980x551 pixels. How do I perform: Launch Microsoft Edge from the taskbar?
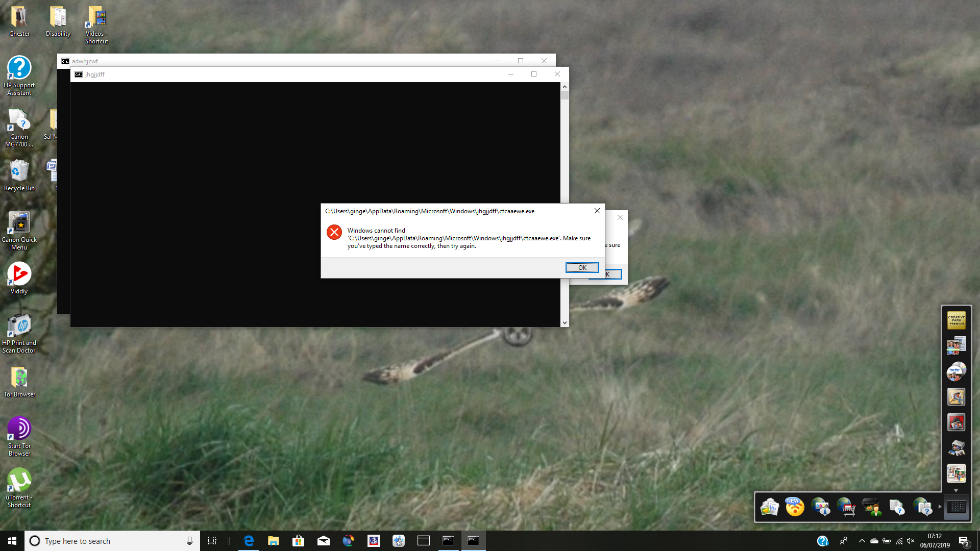[x=249, y=541]
